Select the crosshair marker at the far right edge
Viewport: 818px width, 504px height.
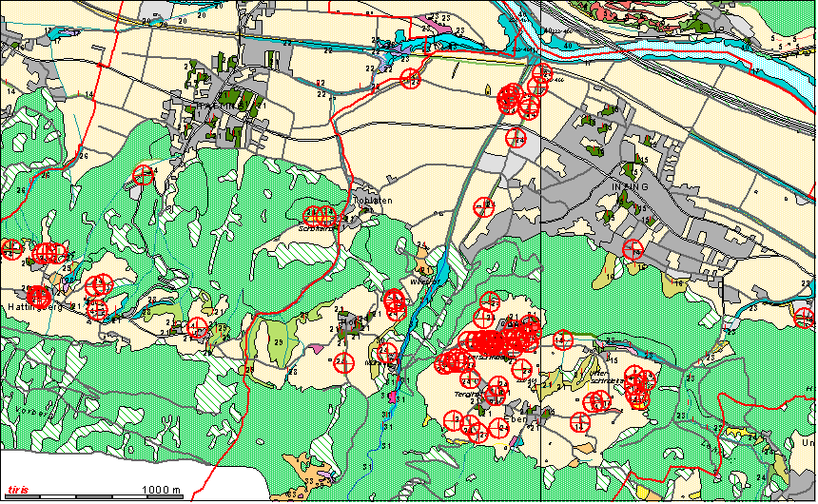806,317
